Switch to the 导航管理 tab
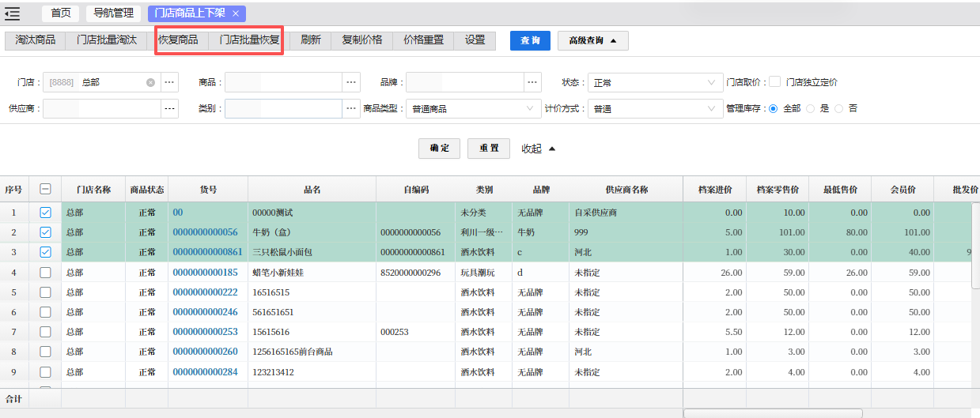Image resolution: width=980 pixels, height=418 pixels. coord(112,13)
